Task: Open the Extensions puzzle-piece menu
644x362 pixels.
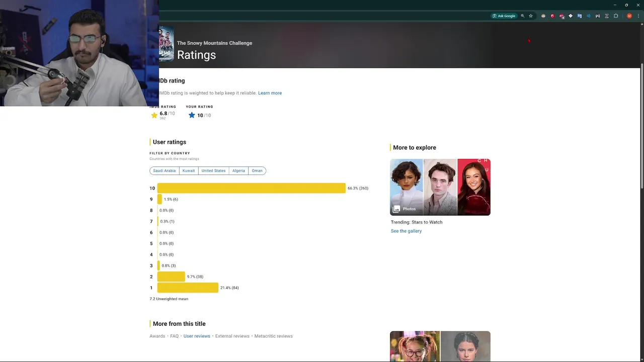Action: [615, 16]
